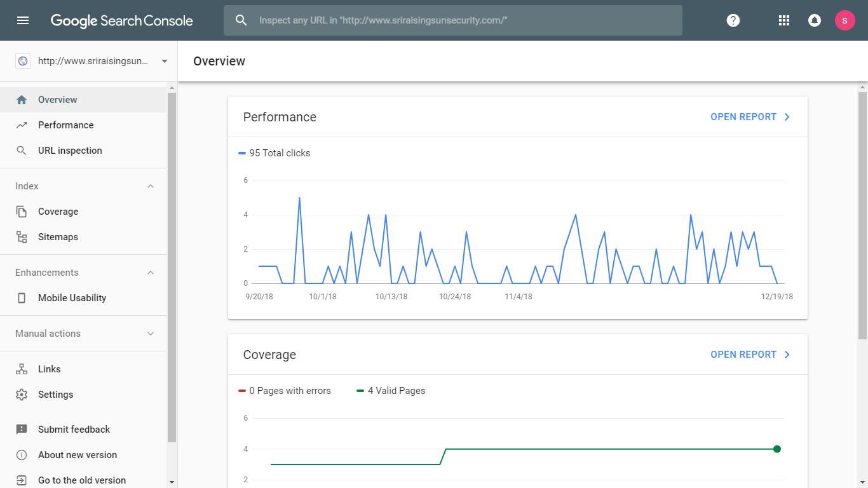The image size is (868, 488).
Task: Open the hamburger main menu
Action: pos(23,20)
